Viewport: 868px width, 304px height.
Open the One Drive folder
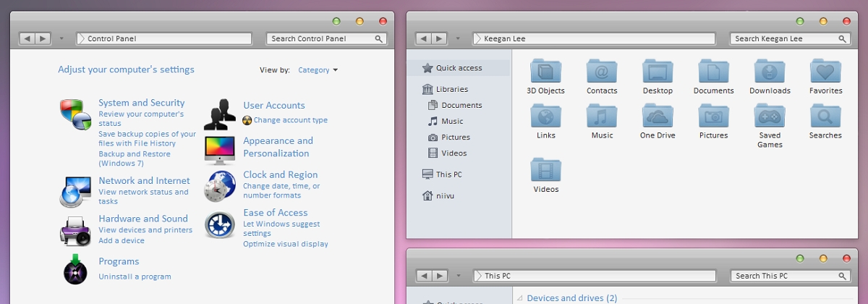(658, 116)
